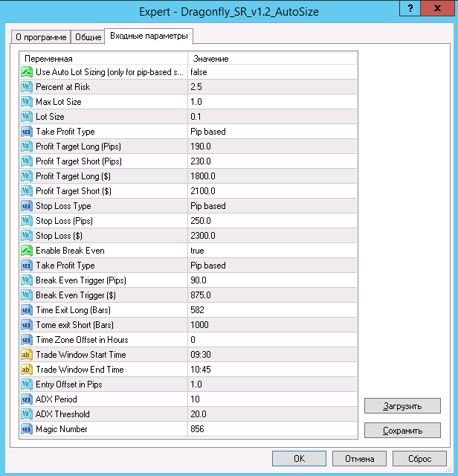
Task: Confirm settings with the OK button
Action: point(299,458)
